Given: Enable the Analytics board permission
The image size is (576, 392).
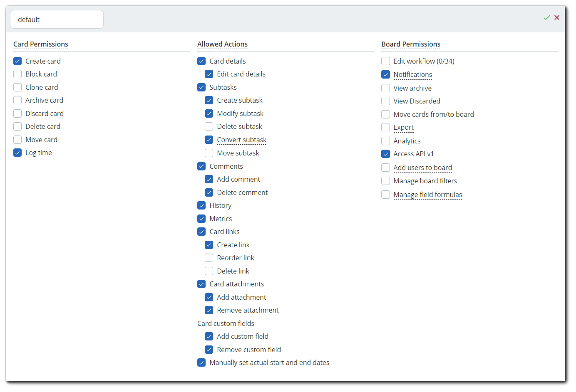Looking at the screenshot, I should (386, 141).
